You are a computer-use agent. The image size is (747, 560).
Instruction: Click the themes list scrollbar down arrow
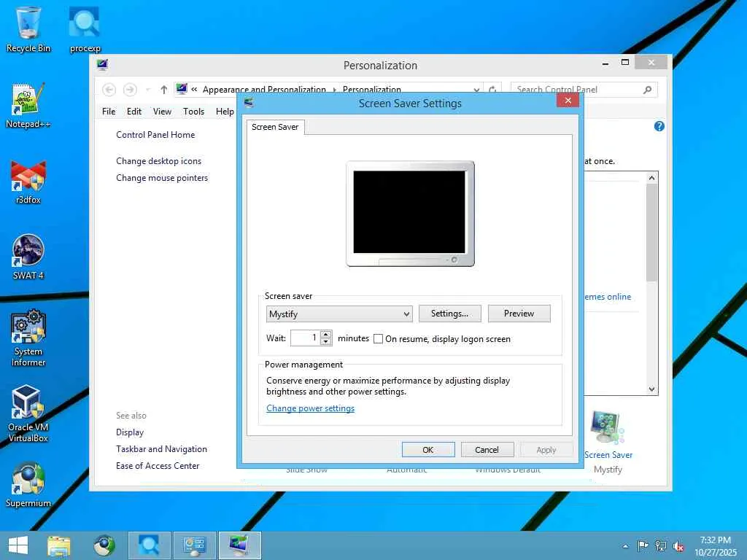[651, 389]
